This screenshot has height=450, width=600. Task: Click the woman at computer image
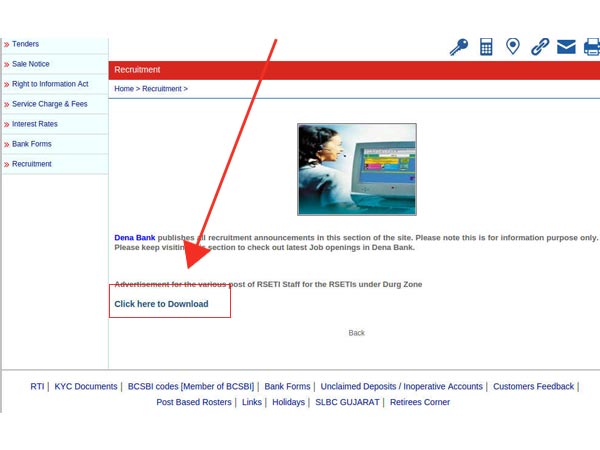coord(357,169)
